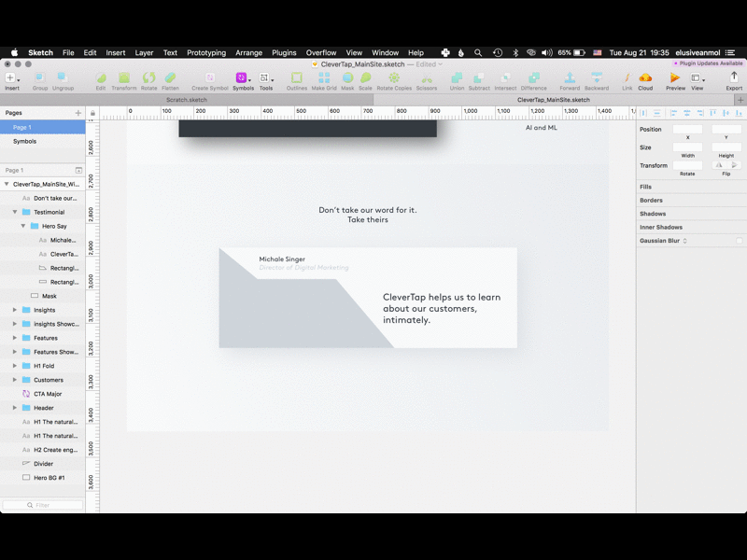Click the Rotate transform field
747x560 pixels.
tap(687, 165)
